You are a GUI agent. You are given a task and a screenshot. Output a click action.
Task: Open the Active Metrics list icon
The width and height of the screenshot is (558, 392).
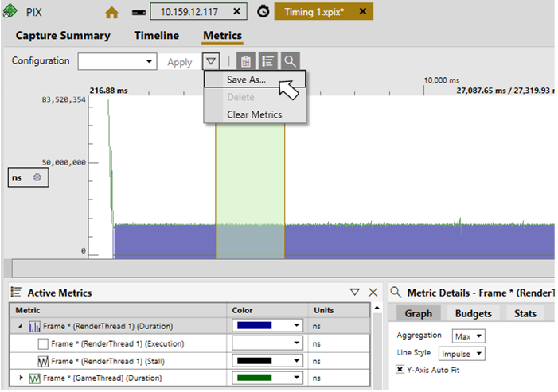pyautogui.click(x=267, y=61)
